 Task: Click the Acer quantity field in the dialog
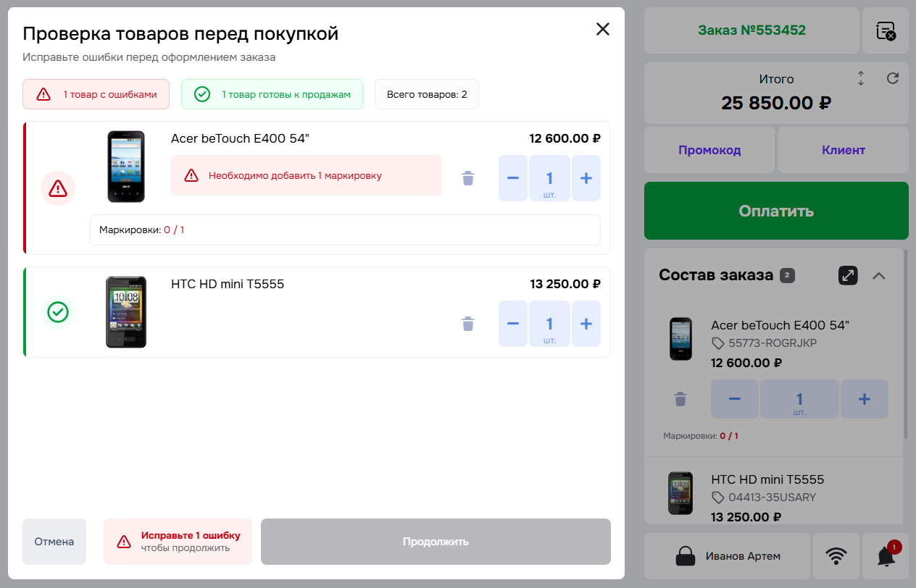click(549, 178)
